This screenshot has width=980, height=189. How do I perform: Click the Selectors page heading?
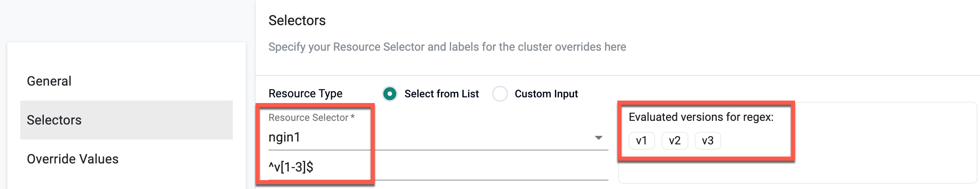(297, 20)
